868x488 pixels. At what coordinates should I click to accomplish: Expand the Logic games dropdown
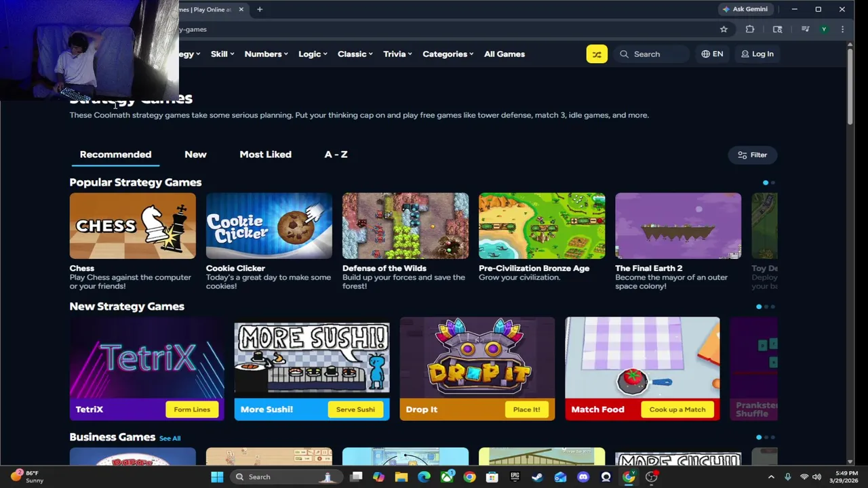(x=313, y=54)
